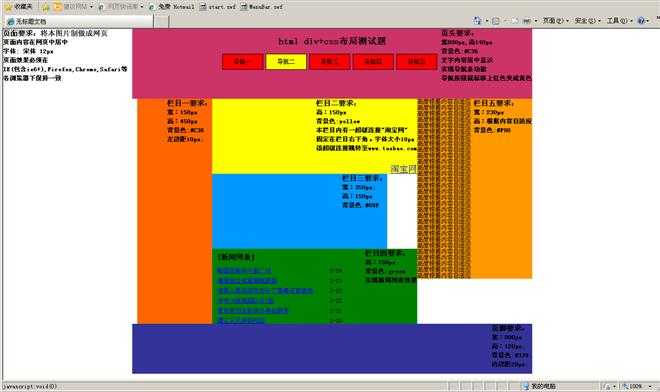Image resolution: width=660 pixels, height=392 pixels.
Task: Open the second news link in the green list
Action: (x=247, y=281)
